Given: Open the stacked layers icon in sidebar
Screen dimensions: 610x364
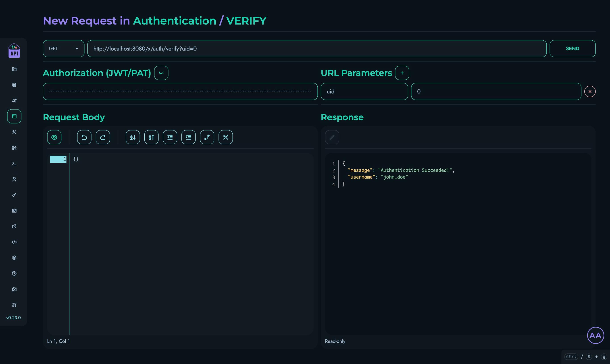Looking at the screenshot, I should [14, 258].
